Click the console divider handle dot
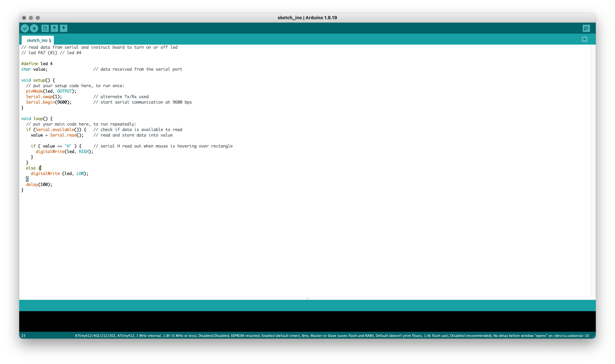 307,298
